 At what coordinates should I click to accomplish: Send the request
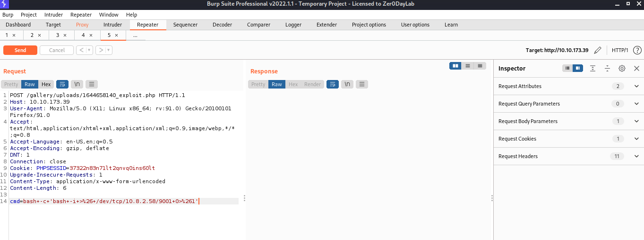pos(20,50)
